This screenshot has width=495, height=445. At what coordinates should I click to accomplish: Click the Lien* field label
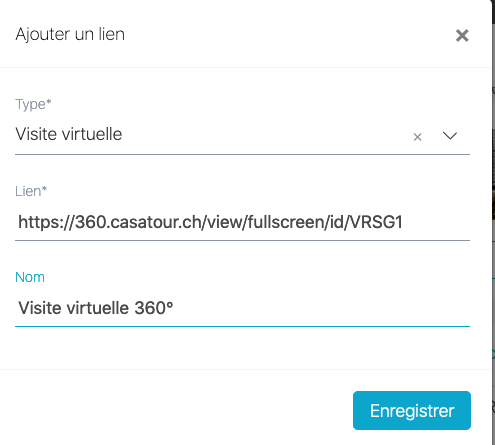(x=31, y=191)
